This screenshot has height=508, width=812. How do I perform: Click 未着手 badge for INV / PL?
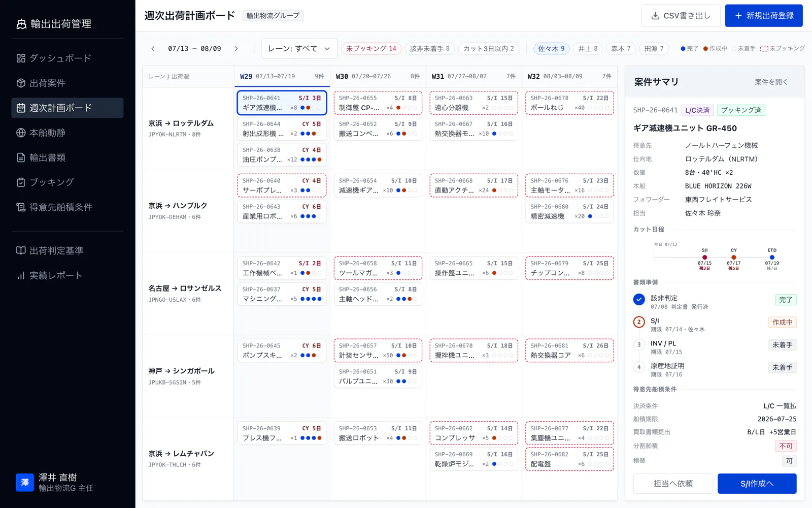coord(782,345)
